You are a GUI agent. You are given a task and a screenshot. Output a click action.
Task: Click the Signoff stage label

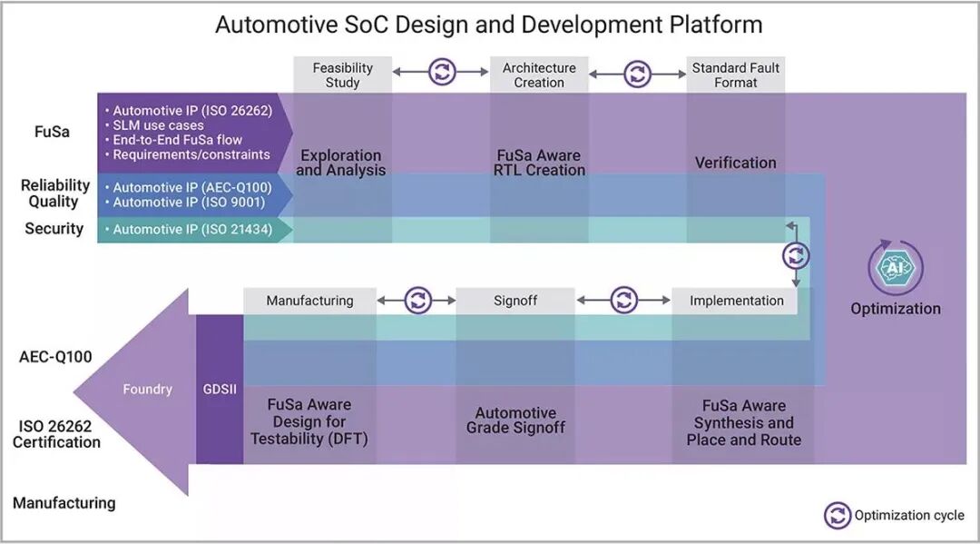click(x=515, y=301)
